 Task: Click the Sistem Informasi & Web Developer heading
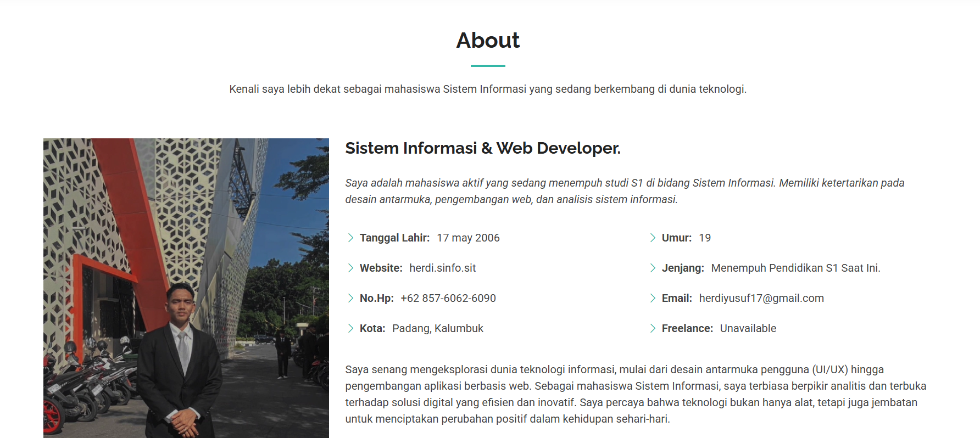pyautogui.click(x=483, y=148)
